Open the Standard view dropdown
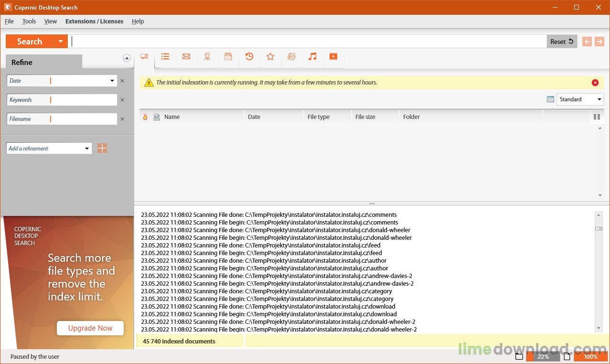Image resolution: width=610 pixels, height=364 pixels. pyautogui.click(x=580, y=99)
